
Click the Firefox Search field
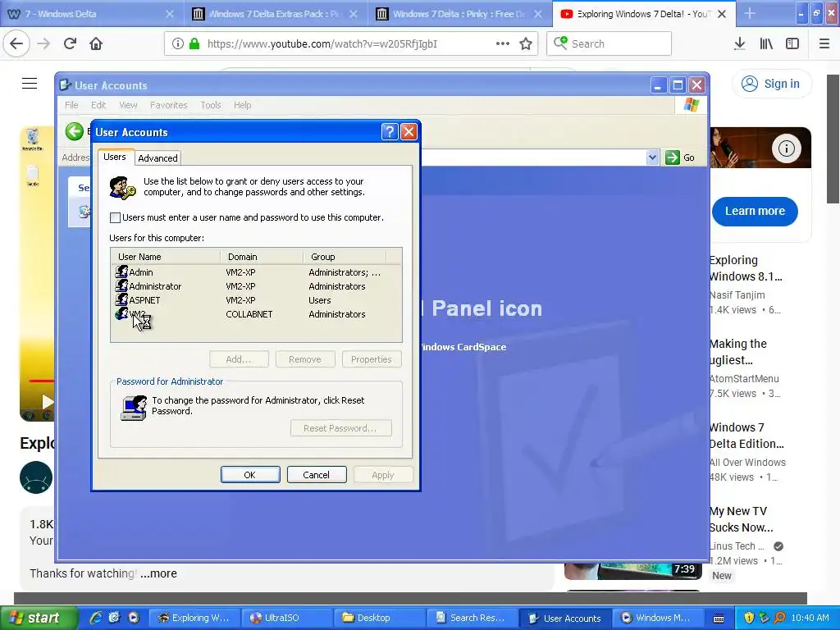coord(609,43)
